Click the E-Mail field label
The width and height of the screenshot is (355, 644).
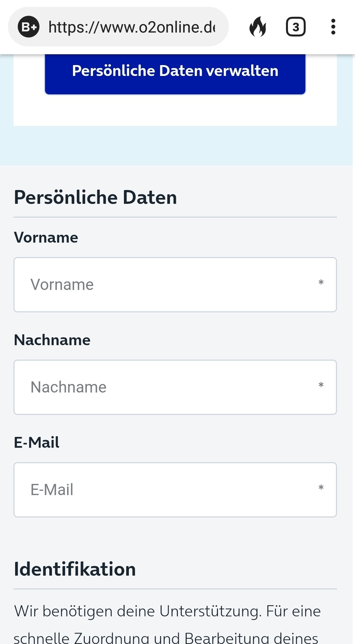(x=36, y=442)
